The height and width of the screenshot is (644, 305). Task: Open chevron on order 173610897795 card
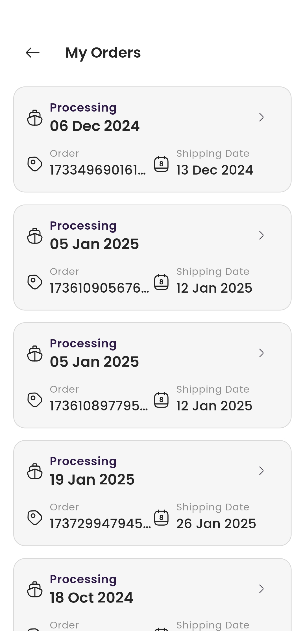click(261, 353)
